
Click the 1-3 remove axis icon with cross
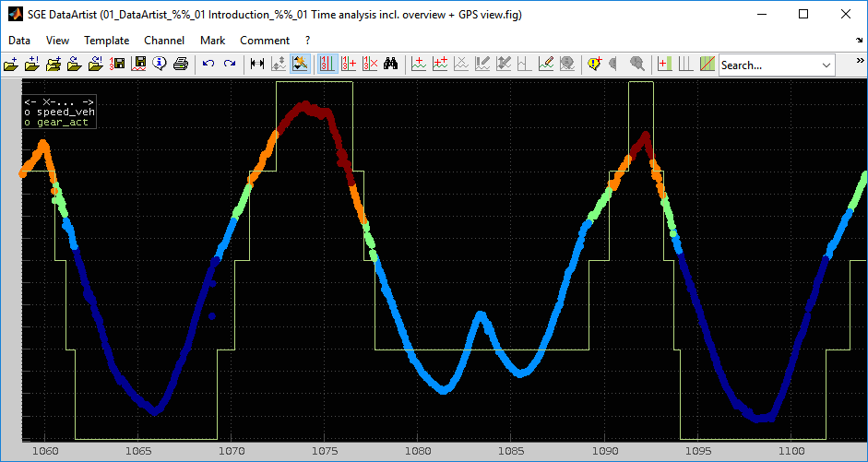click(370, 64)
